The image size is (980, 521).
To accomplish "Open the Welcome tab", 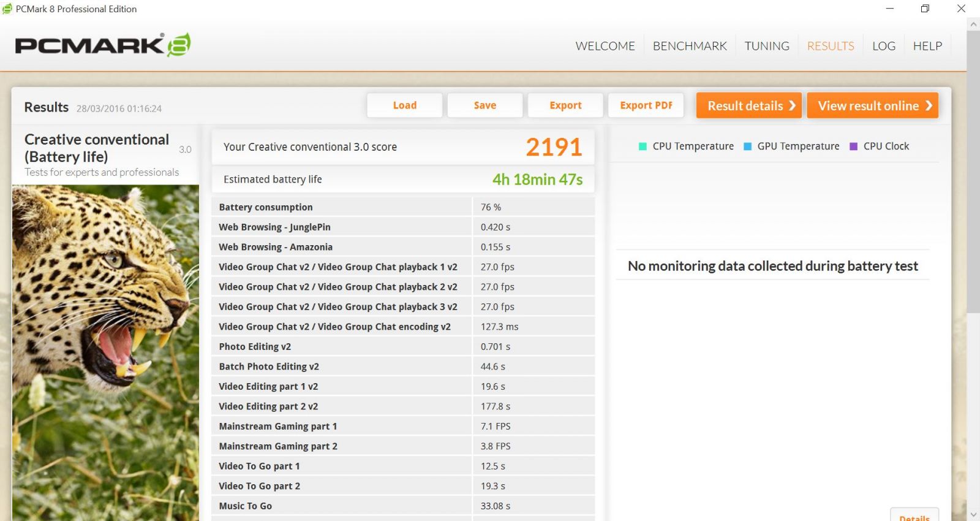I will pos(605,46).
